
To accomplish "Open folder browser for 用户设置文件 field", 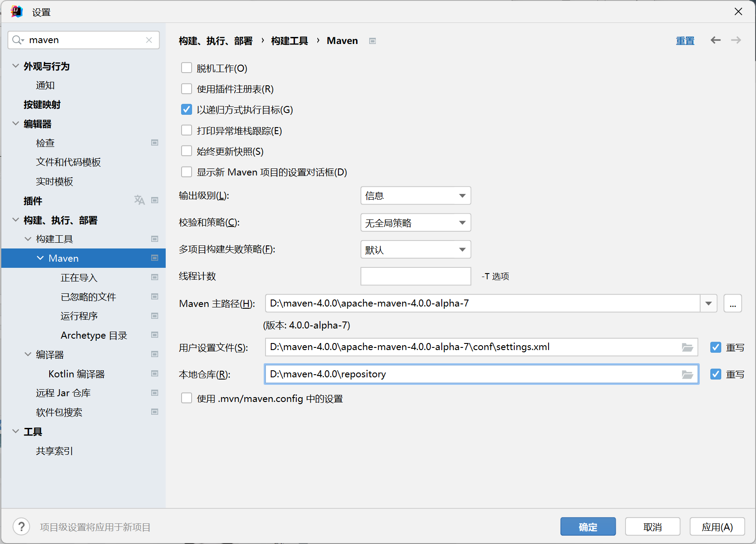I will (x=687, y=347).
